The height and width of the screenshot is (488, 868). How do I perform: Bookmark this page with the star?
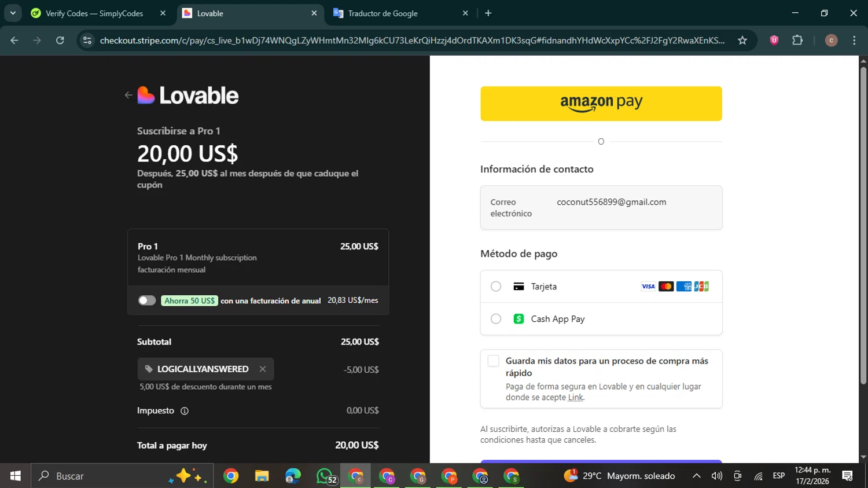pyautogui.click(x=742, y=41)
